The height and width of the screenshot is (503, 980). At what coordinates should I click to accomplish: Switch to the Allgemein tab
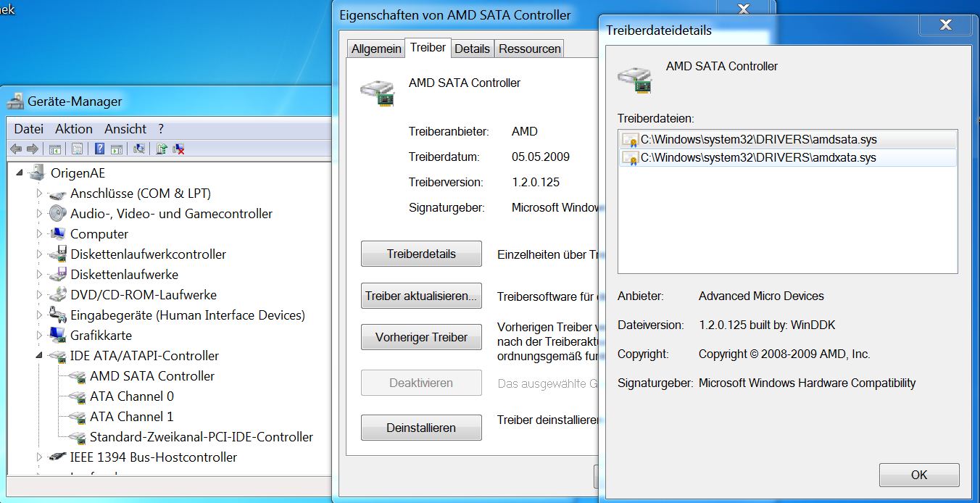click(376, 49)
